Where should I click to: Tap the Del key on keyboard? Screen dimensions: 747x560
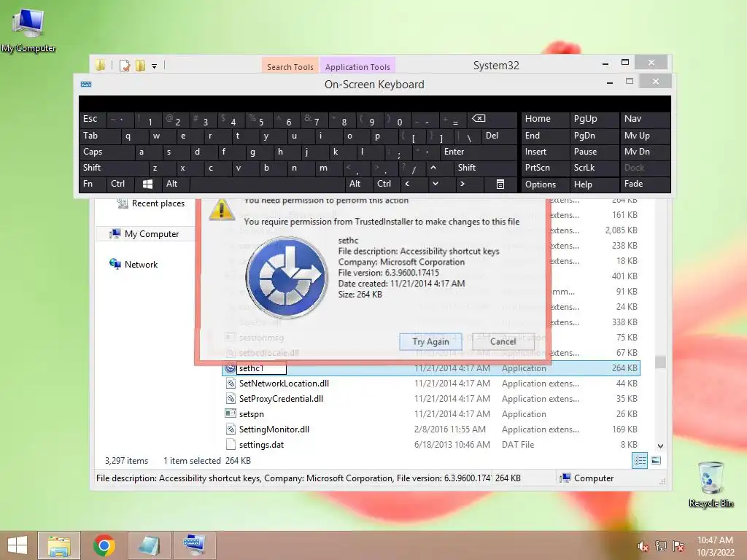pyautogui.click(x=498, y=136)
